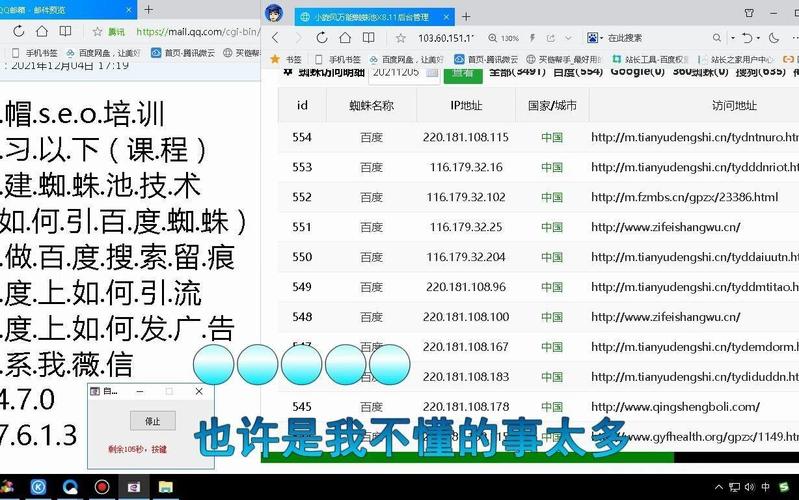Toggle night mode moon icon
This screenshot has width=799, height=500.
click(774, 38)
